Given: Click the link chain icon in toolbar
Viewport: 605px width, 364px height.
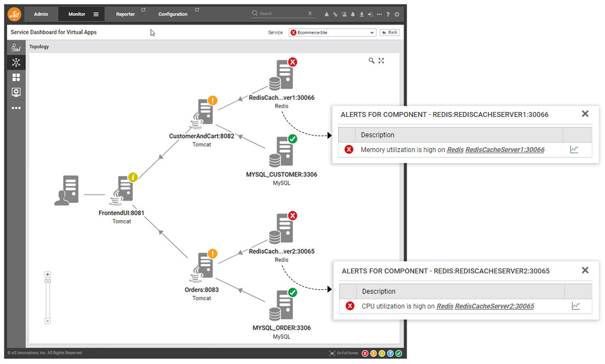Looking at the screenshot, I should tap(335, 14).
